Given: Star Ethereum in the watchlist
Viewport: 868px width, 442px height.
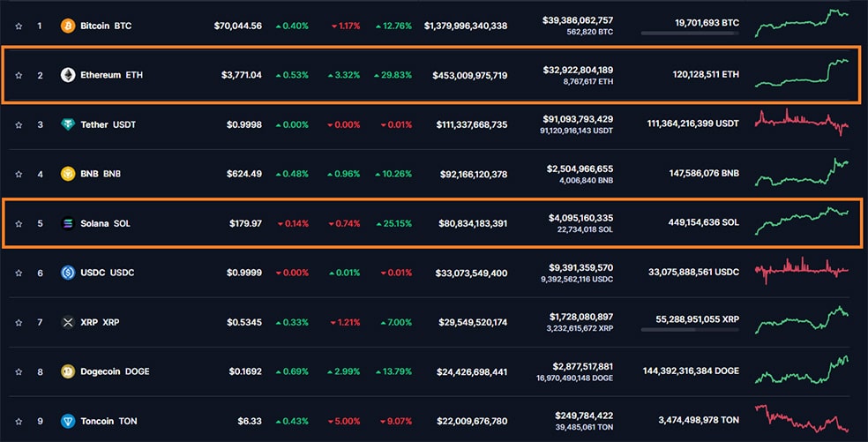Looking at the screenshot, I should pos(19,75).
